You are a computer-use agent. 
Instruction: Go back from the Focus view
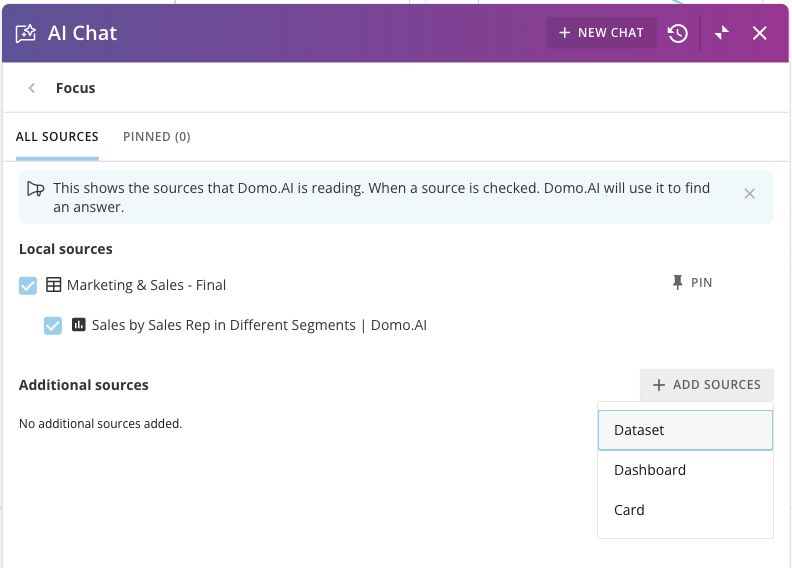pos(32,88)
